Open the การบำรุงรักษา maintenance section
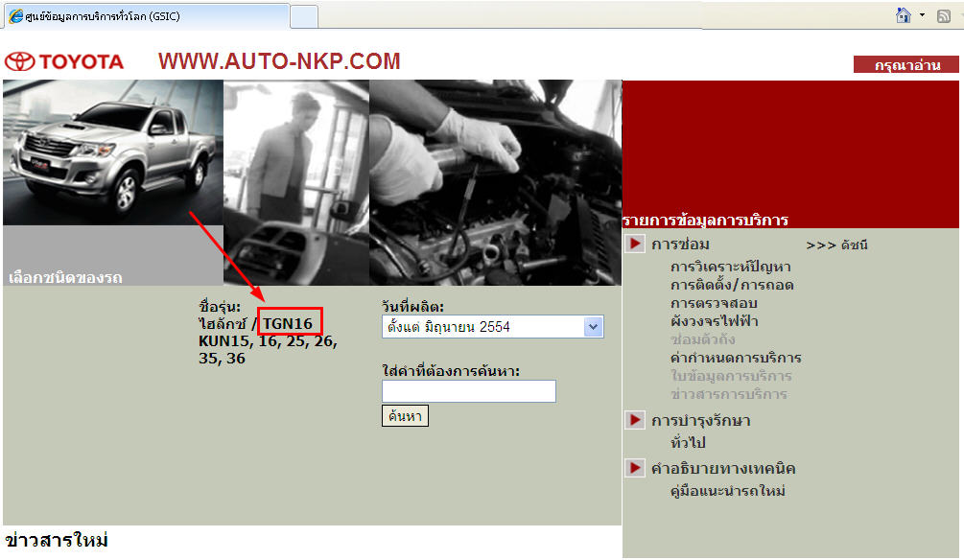This screenshot has height=560, width=964. coord(701,421)
